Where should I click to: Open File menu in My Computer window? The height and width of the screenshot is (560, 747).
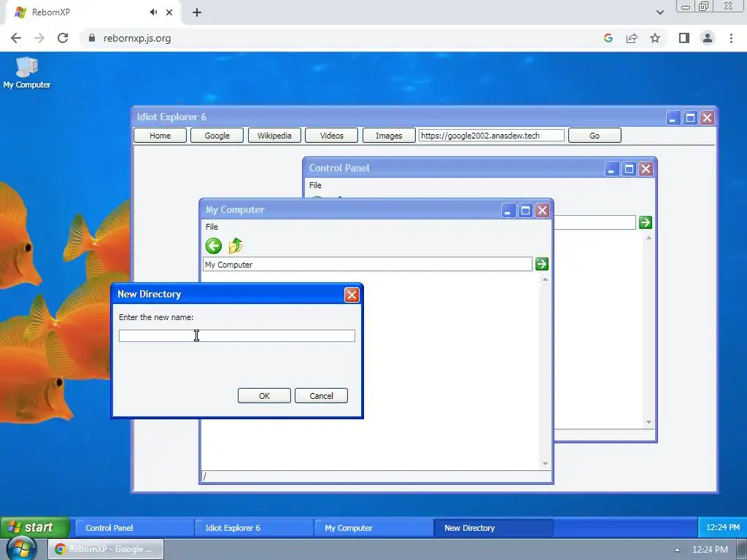click(212, 227)
